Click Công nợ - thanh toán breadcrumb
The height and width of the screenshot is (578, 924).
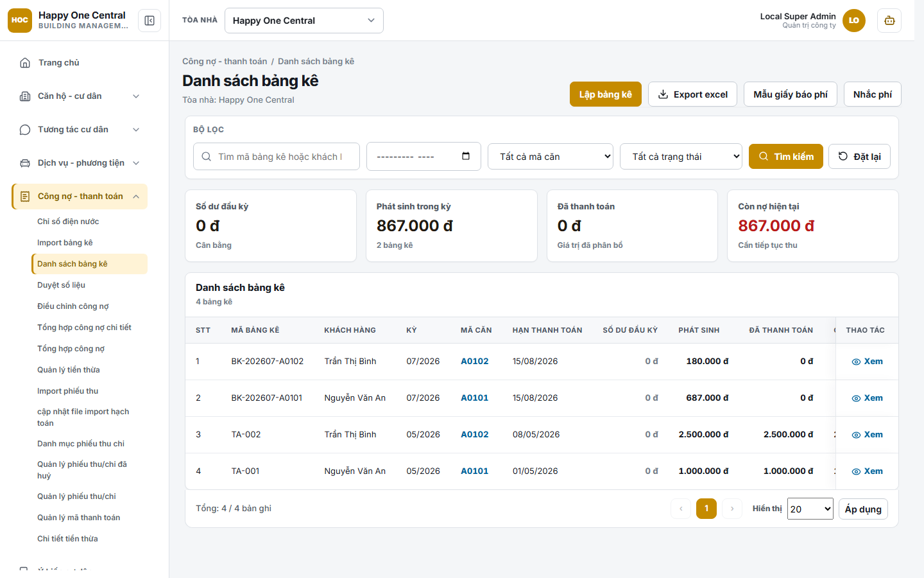225,62
